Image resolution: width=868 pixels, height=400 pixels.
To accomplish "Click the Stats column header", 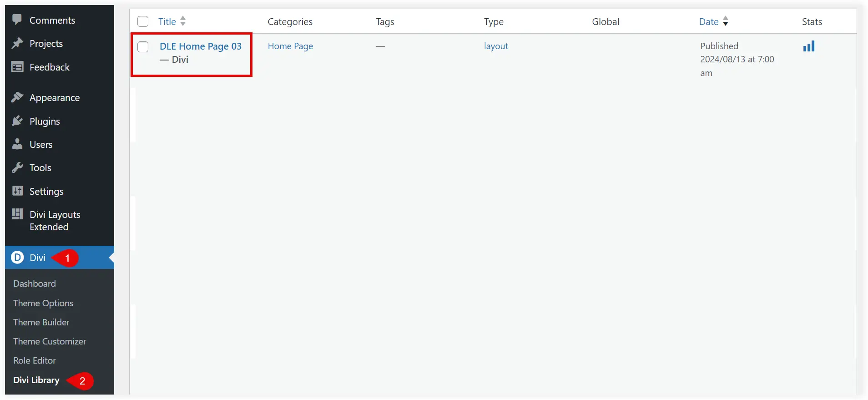I will (812, 21).
